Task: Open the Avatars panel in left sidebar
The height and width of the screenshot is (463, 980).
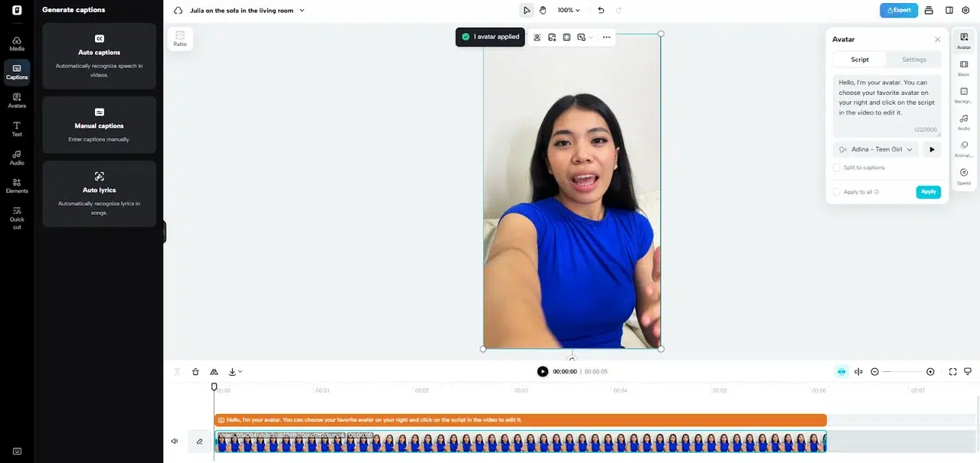Action: 17,100
